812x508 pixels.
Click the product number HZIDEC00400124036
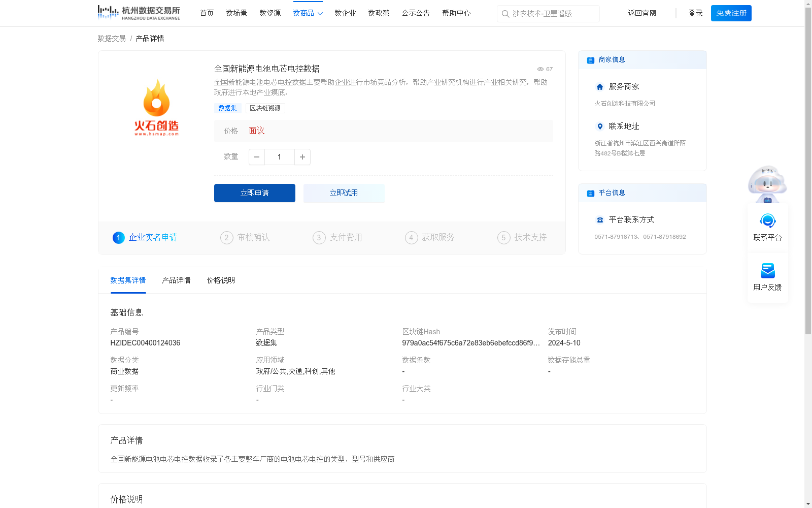pos(145,343)
